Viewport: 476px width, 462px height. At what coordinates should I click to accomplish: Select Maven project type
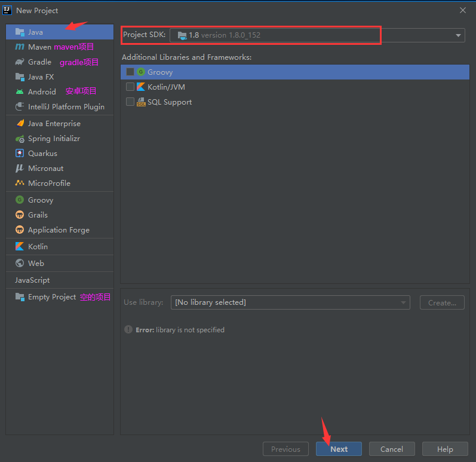pyautogui.click(x=60, y=47)
